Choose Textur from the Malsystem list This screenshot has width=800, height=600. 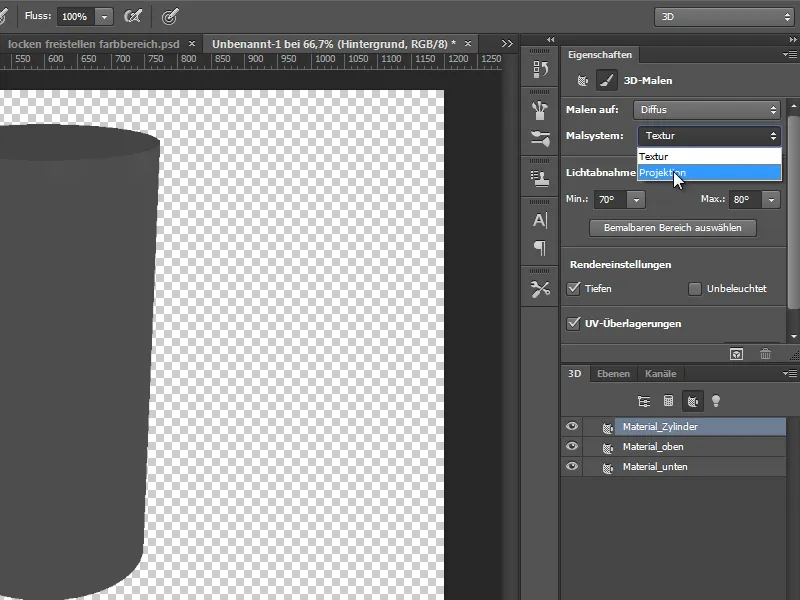(x=709, y=157)
